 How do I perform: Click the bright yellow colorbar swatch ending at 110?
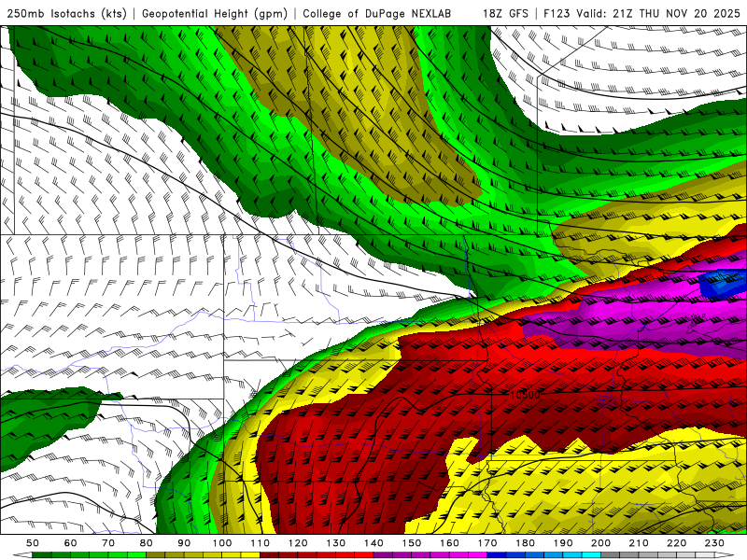tap(250, 555)
